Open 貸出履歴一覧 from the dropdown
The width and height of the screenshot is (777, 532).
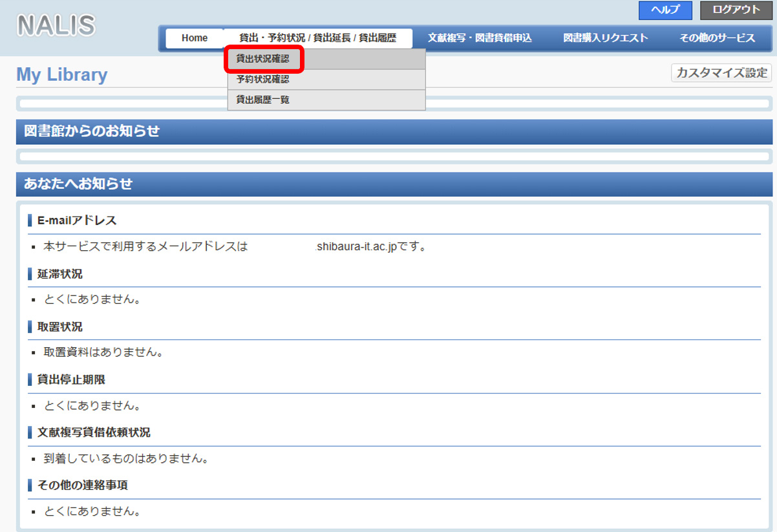[x=263, y=100]
